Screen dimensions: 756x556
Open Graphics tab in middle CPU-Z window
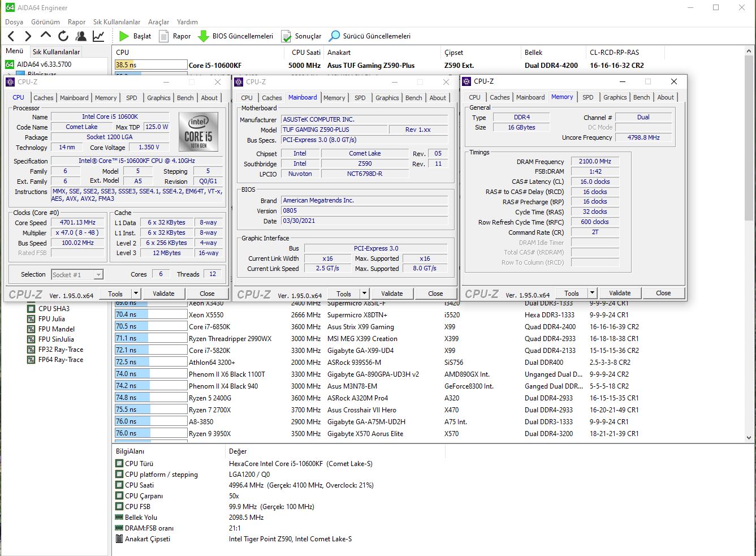pos(387,98)
